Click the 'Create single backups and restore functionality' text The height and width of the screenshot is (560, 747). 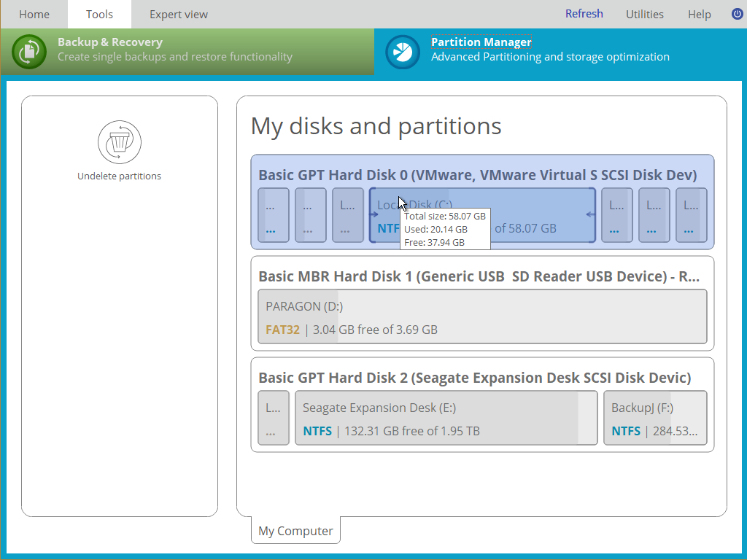point(175,57)
